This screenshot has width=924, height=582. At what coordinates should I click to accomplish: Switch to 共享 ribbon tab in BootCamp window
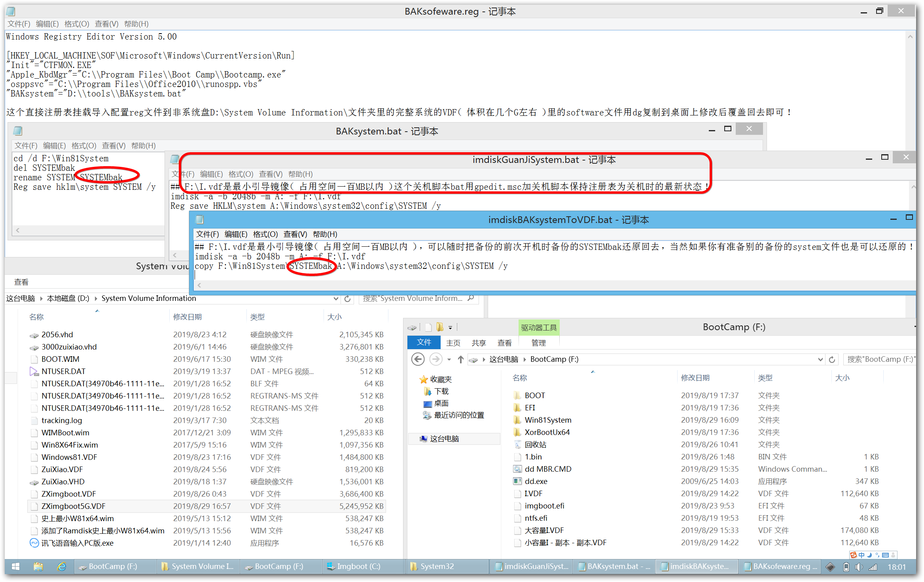click(x=479, y=343)
